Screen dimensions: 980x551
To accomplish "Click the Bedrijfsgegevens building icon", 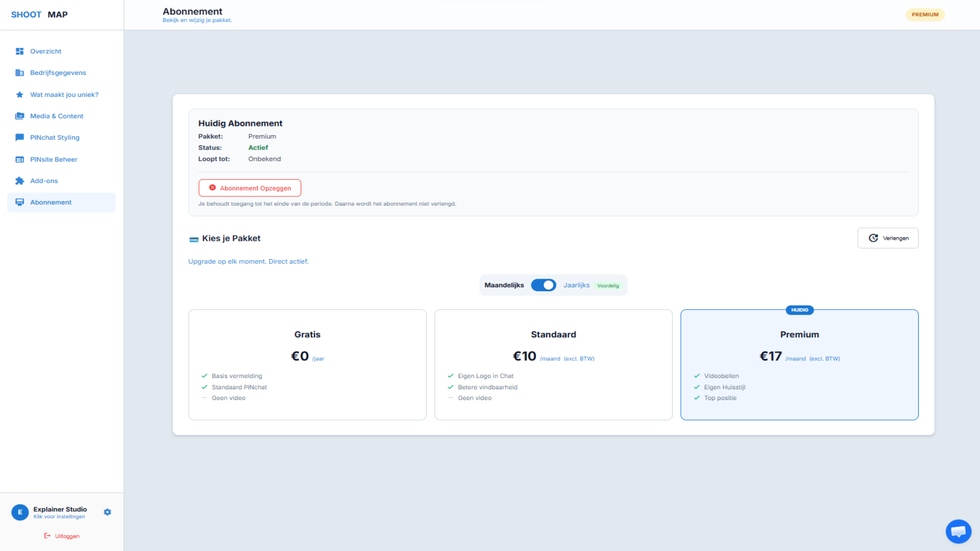I will (x=19, y=73).
